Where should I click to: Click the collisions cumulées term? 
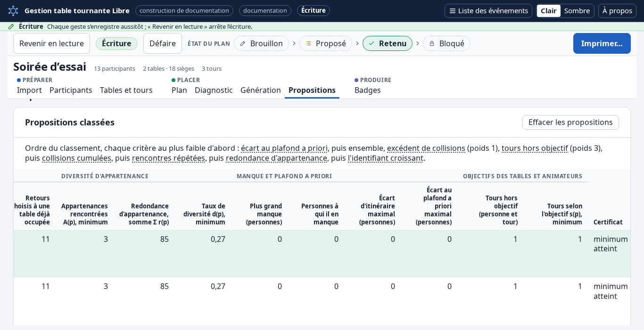(x=76, y=158)
